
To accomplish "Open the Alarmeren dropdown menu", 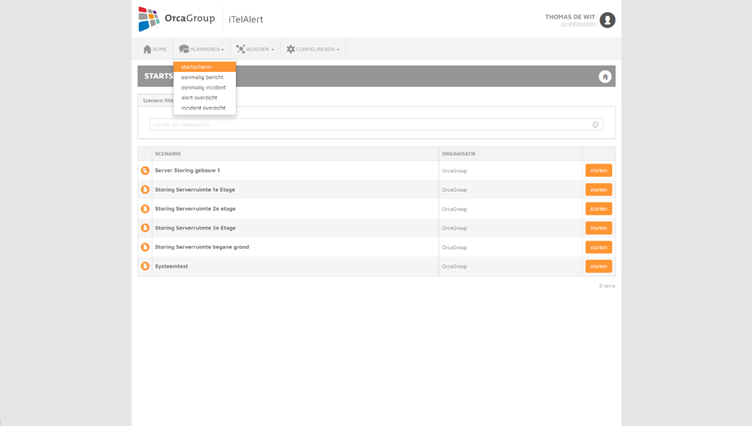I will (x=201, y=49).
